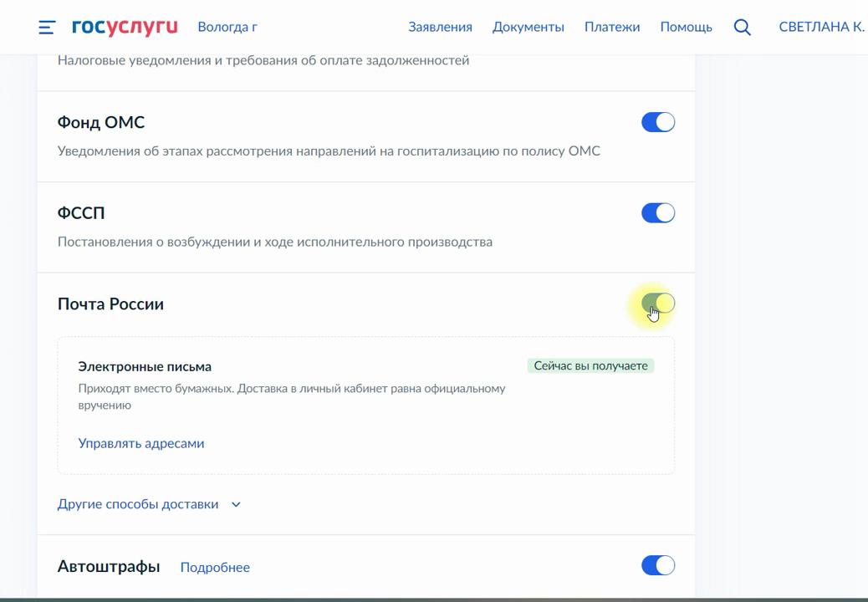Change location Вологда г
Viewport: 868px width, 602px height.
(227, 27)
